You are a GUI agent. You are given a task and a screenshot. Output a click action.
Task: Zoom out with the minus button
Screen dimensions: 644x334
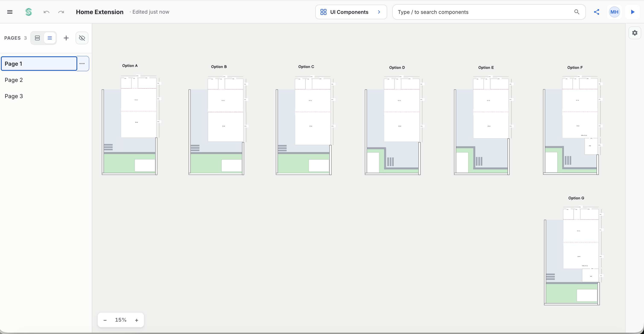(105, 320)
